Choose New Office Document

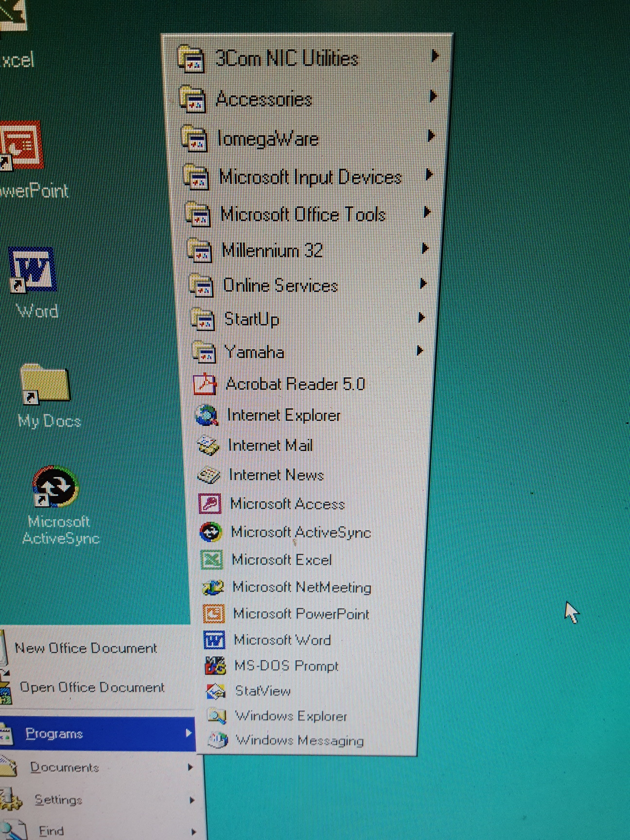86,648
